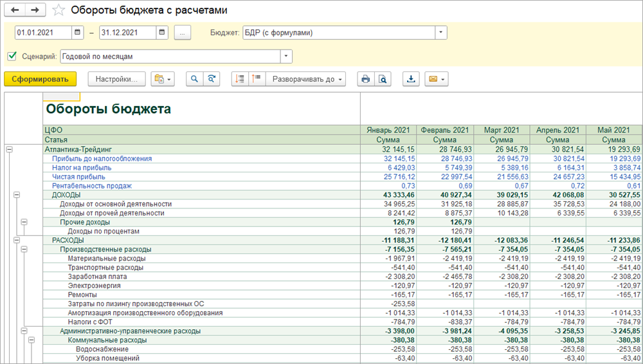Collapse the Атлантика-Трейдинг tree node
The height and width of the screenshot is (364, 643).
9,149
